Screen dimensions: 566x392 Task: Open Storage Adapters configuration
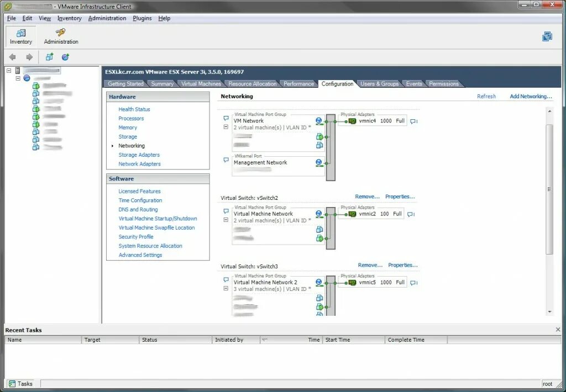coord(139,155)
